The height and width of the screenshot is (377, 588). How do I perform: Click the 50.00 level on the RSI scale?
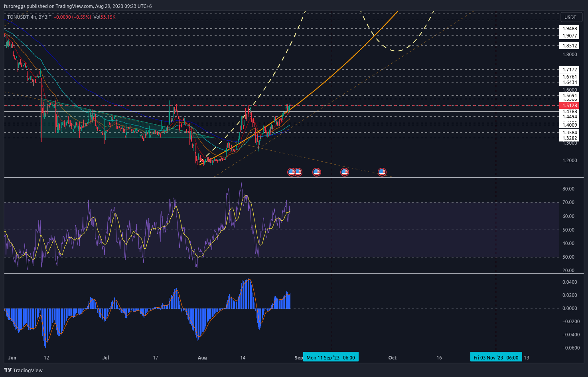tap(568, 230)
